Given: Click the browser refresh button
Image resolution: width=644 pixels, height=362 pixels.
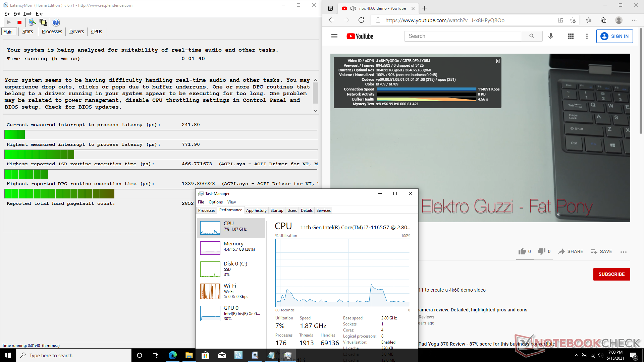Looking at the screenshot, I should (361, 20).
